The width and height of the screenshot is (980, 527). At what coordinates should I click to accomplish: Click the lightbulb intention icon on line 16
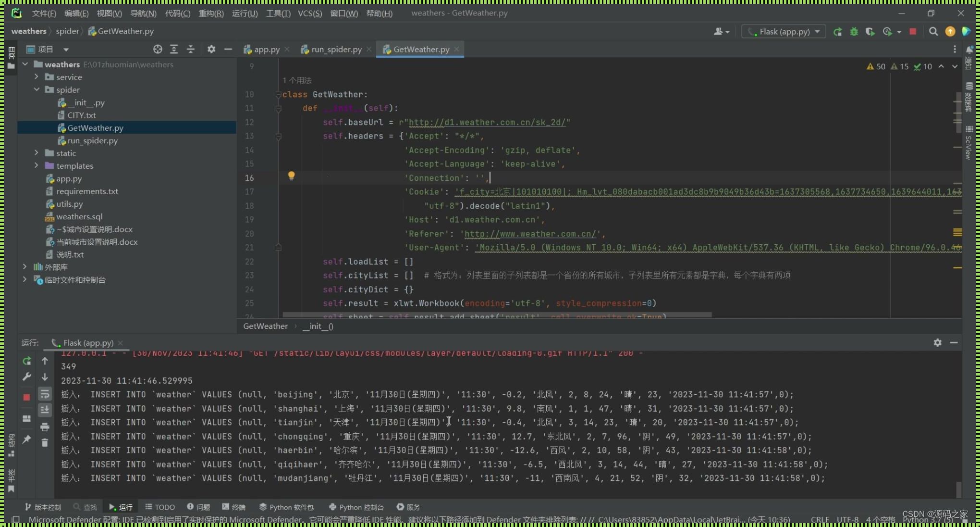[x=291, y=176]
